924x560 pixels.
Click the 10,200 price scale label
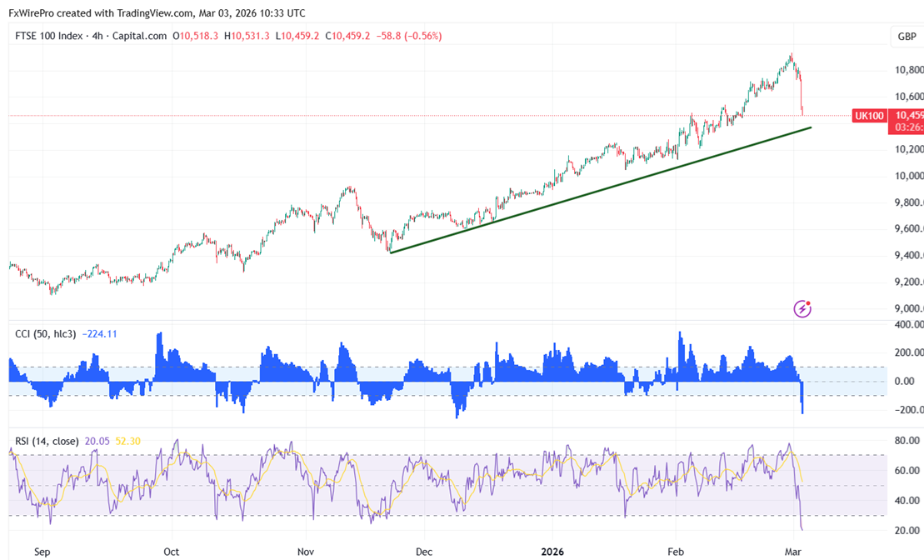(909, 149)
